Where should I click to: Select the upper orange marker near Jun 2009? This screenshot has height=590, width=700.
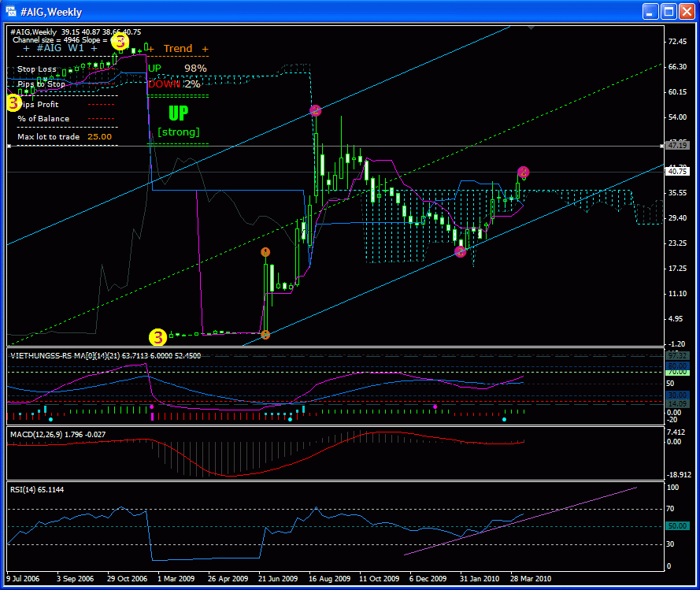(265, 252)
